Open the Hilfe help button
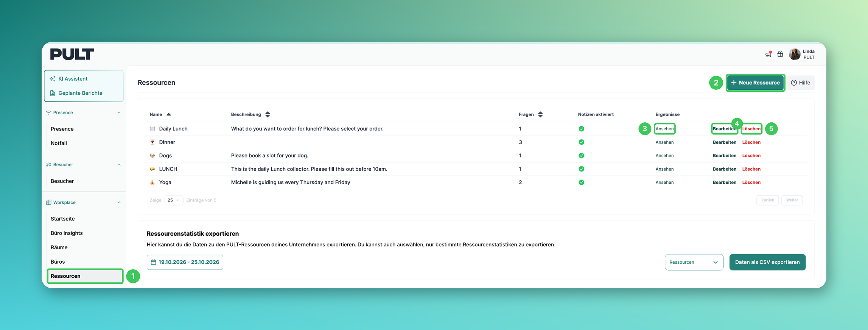 pyautogui.click(x=801, y=83)
